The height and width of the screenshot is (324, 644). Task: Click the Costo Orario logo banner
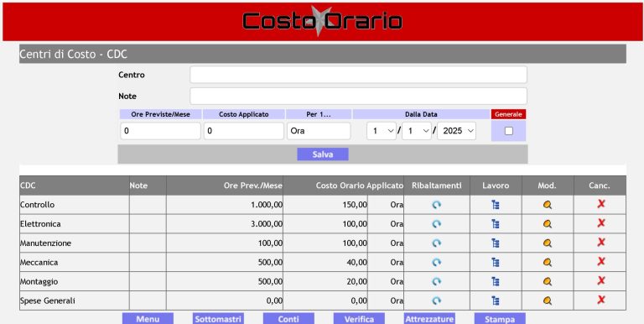(322, 21)
